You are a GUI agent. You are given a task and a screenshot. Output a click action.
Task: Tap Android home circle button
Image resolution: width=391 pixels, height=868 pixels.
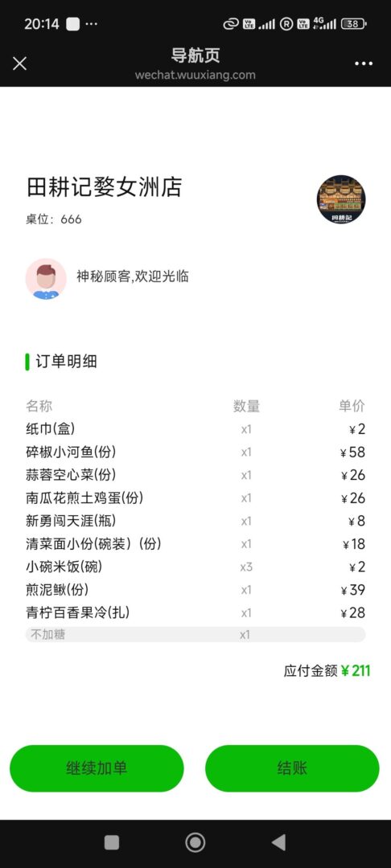[195, 842]
